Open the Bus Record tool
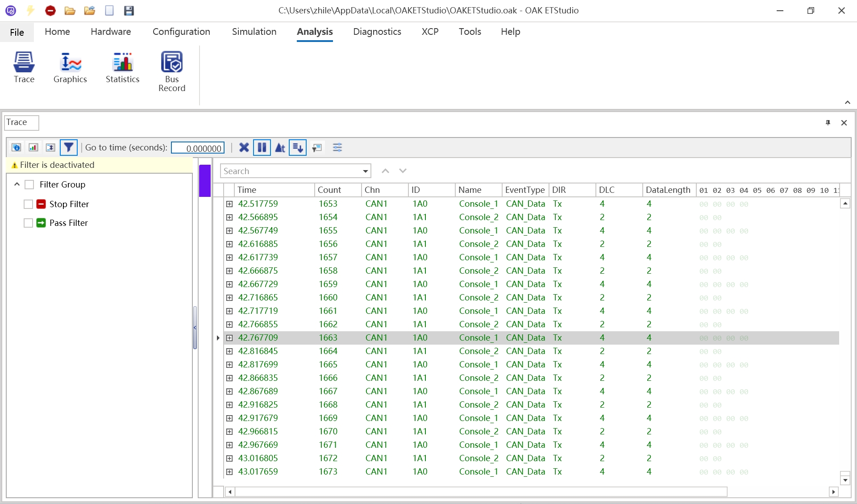857x504 pixels. tap(172, 71)
